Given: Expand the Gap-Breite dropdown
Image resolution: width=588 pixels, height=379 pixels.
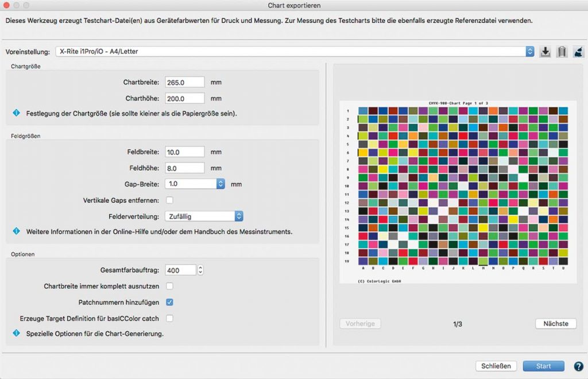Looking at the screenshot, I should (x=220, y=184).
